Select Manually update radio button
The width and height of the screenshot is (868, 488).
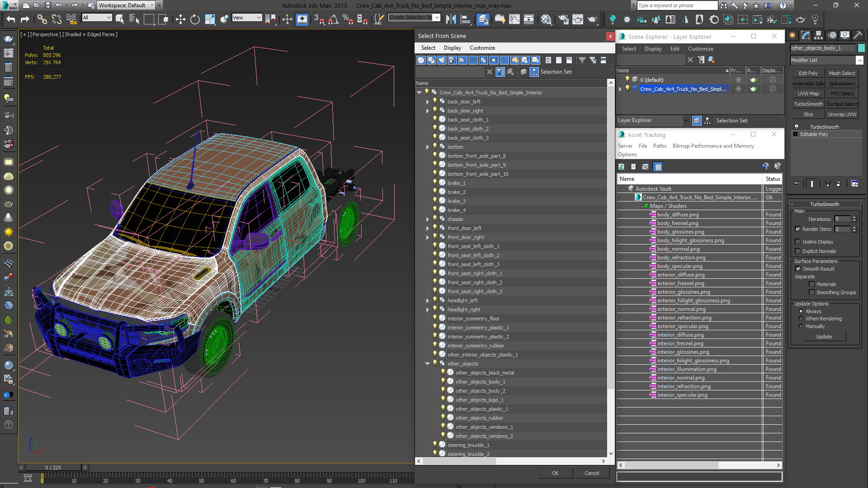coord(801,326)
